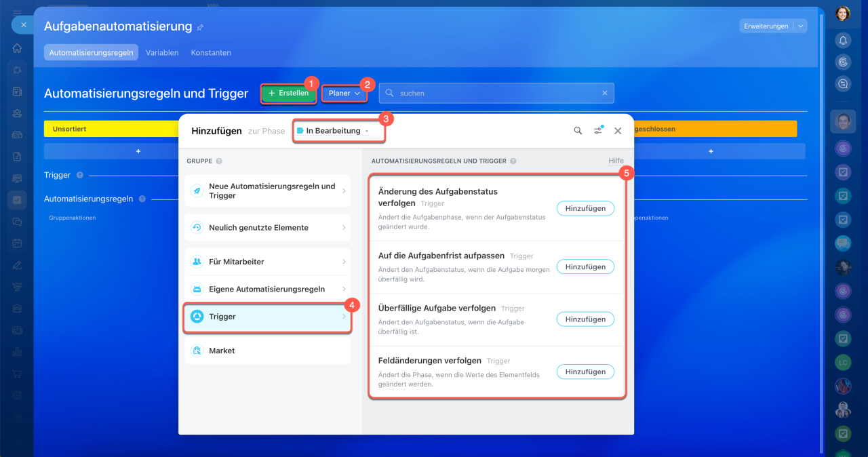Add 'Auf die Aufgabenfrist aufpassen' trigger

(x=585, y=266)
